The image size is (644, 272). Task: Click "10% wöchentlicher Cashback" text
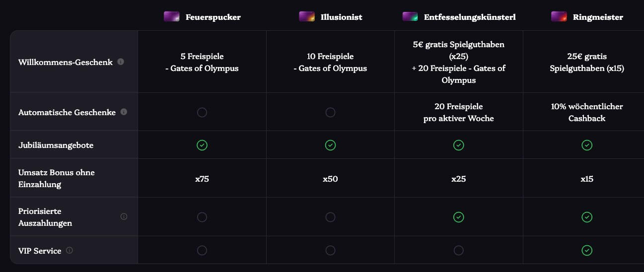pos(586,113)
